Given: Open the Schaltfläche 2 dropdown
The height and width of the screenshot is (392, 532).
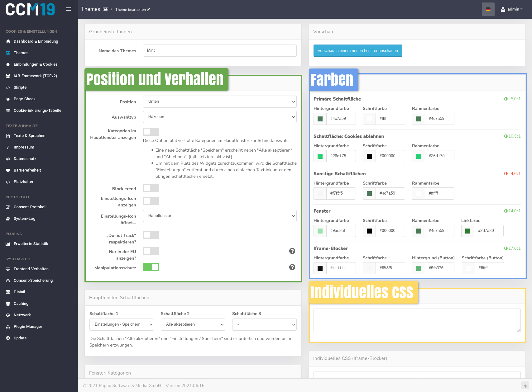Looking at the screenshot, I should pyautogui.click(x=193, y=324).
